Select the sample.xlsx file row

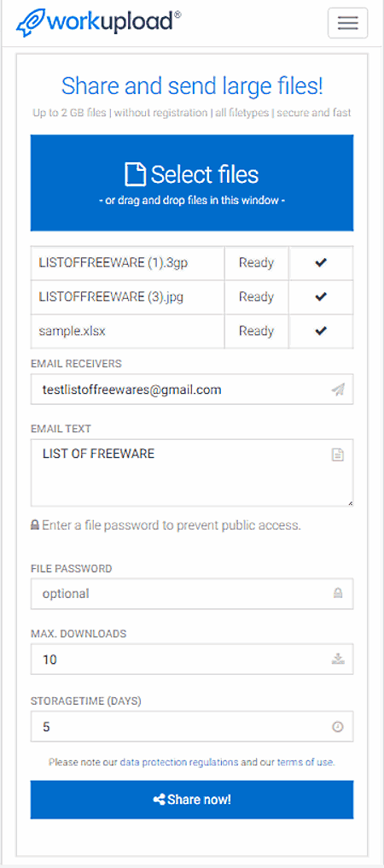pos(192,331)
